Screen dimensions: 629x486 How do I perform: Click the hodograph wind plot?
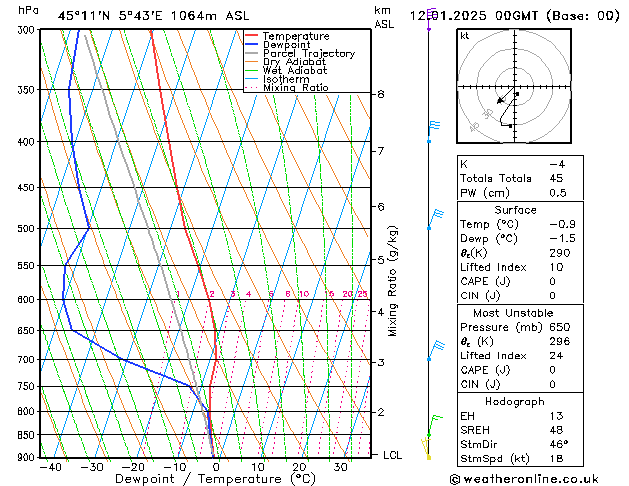click(x=514, y=86)
